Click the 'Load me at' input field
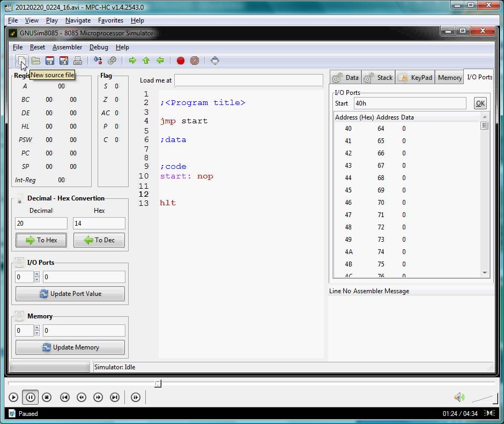 coord(249,80)
